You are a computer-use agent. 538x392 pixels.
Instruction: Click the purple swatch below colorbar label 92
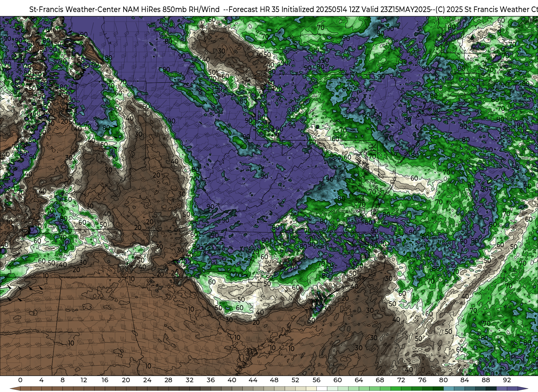[x=512, y=389]
